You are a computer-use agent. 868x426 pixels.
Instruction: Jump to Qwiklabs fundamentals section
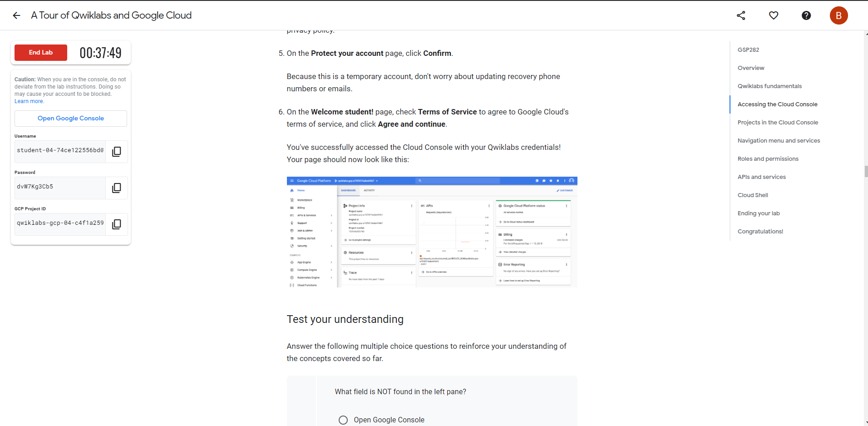point(769,86)
